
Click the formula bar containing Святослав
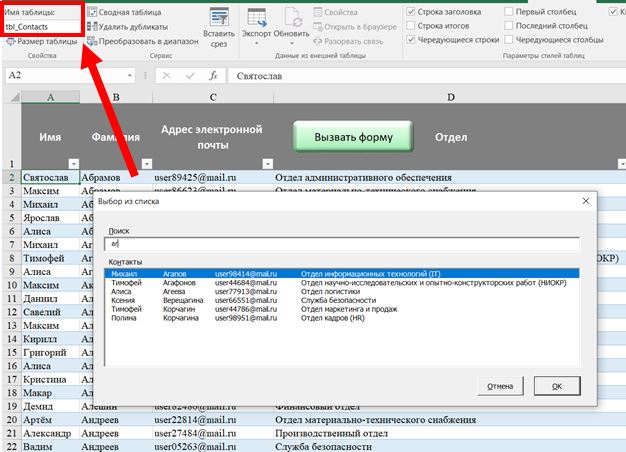coord(426,76)
